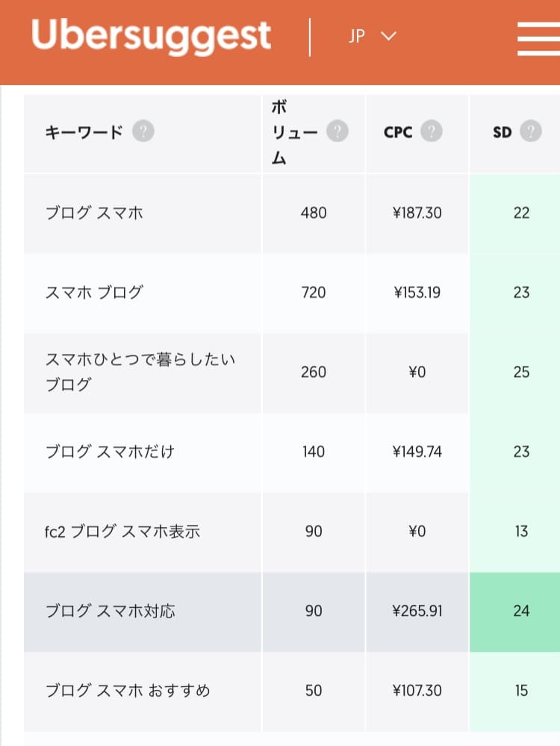The height and width of the screenshot is (746, 560).
Task: Sort by the ボリューム column header
Action: click(294, 132)
